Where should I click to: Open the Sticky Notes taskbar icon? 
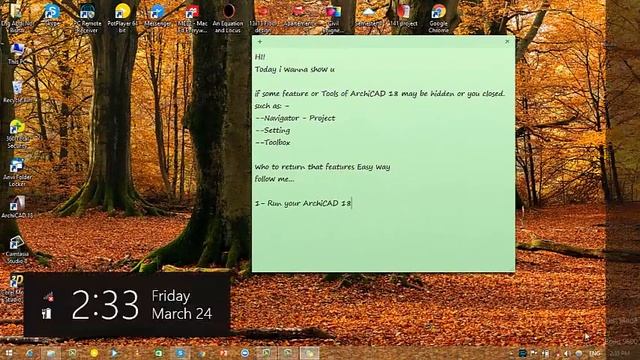pos(309,353)
